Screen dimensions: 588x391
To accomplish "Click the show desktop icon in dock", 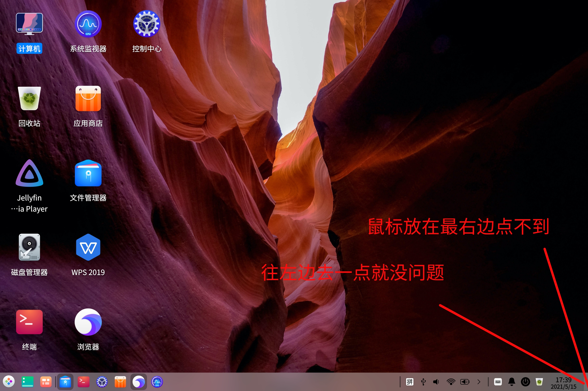I will click(x=27, y=382).
